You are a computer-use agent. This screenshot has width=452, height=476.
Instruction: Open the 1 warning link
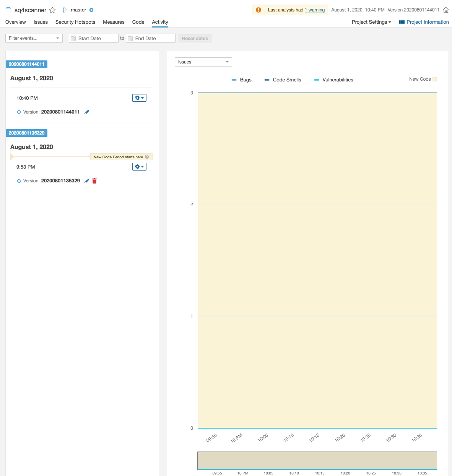(315, 10)
